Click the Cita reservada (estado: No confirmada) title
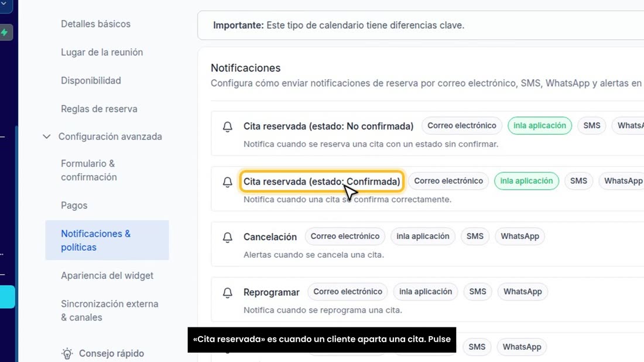Screen dimensions: 644x362 click(328, 126)
